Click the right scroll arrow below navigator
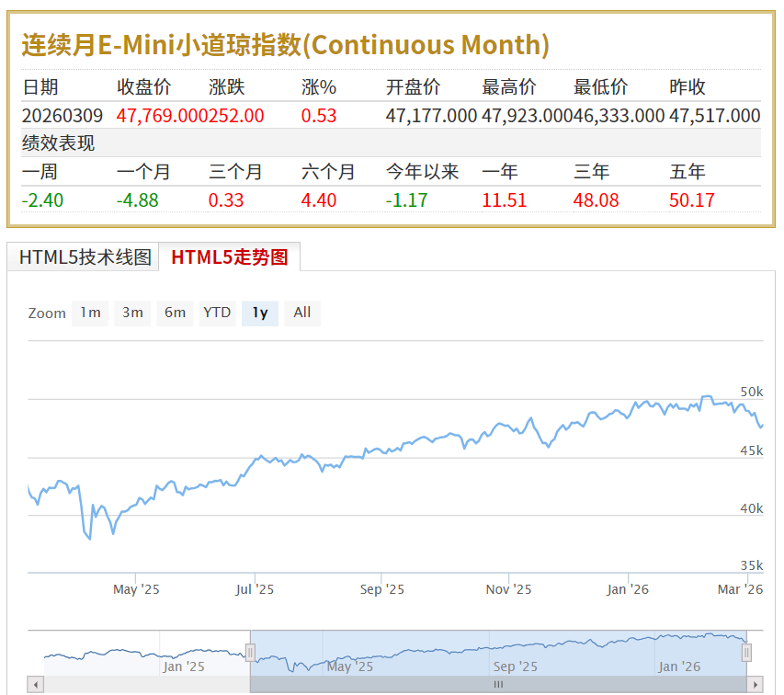784x695 pixels. point(755,685)
